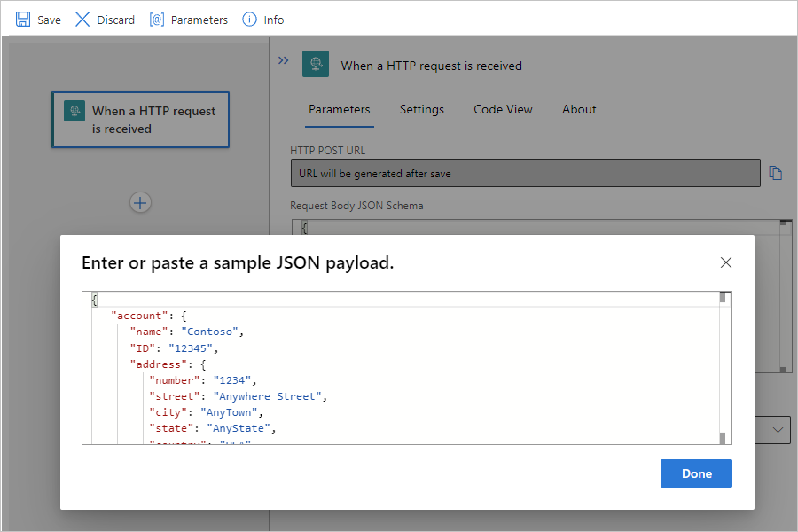Click the HTTP trigger icon in panel header
Viewport: 798px width, 532px height.
(x=316, y=65)
